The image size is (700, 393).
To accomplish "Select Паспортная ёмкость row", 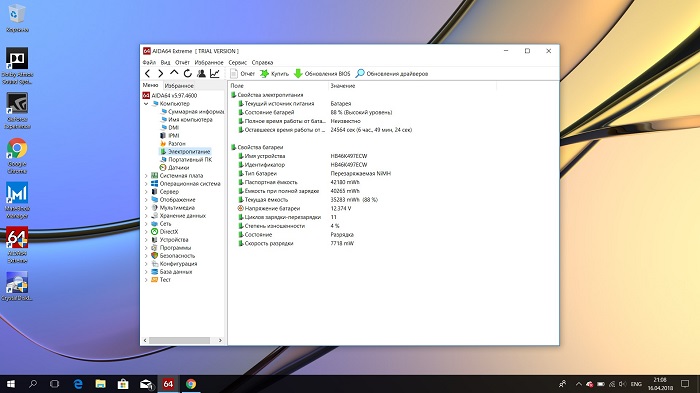I will pyautogui.click(x=298, y=182).
